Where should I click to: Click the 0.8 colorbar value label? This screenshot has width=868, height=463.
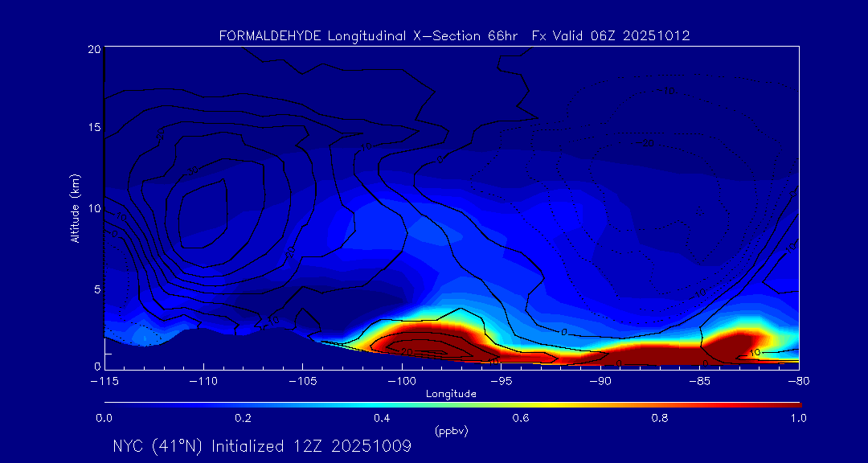point(660,418)
